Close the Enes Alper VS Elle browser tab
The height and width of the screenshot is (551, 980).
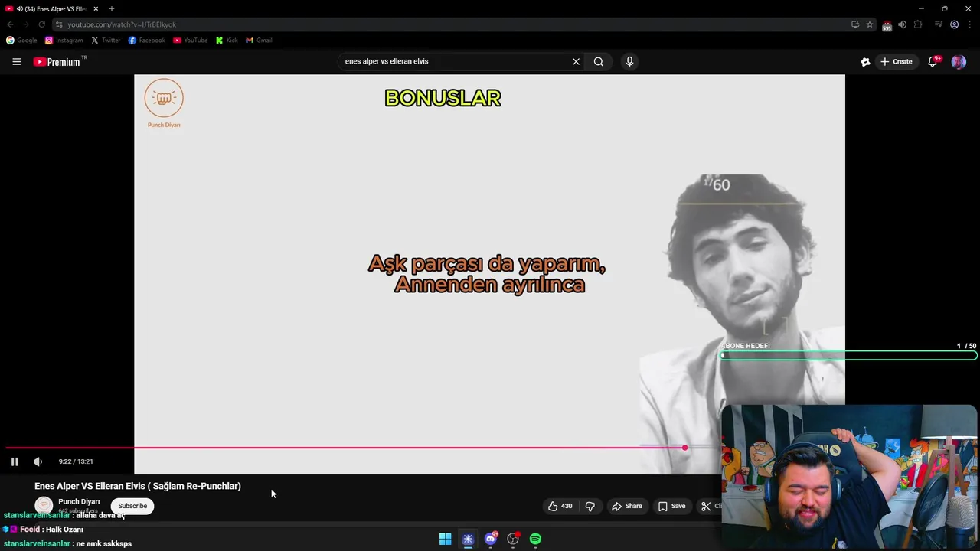pos(96,8)
